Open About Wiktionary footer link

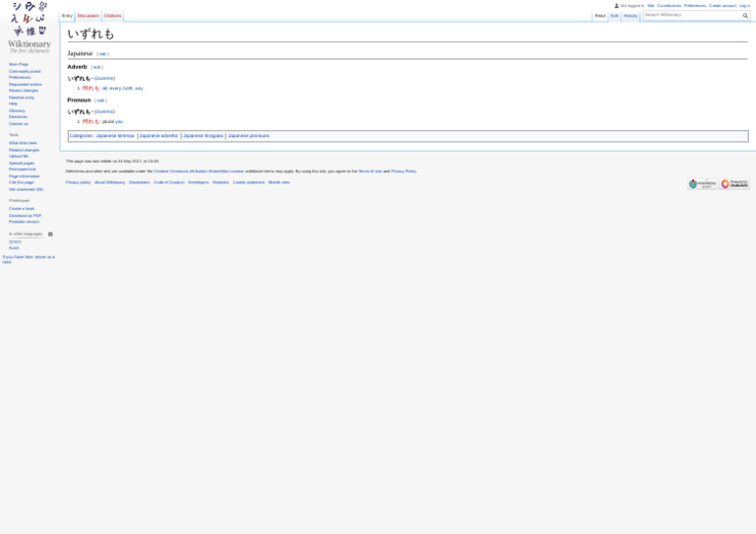(x=109, y=182)
